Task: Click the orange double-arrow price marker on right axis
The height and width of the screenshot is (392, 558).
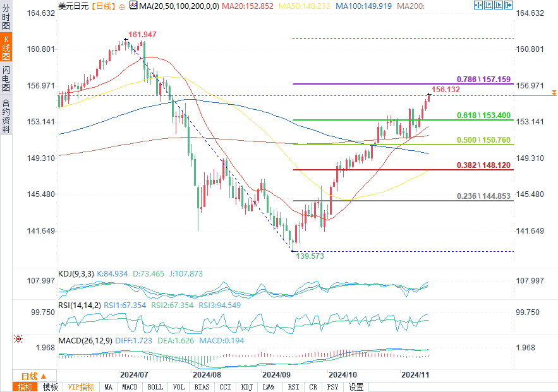Action: pos(554,93)
